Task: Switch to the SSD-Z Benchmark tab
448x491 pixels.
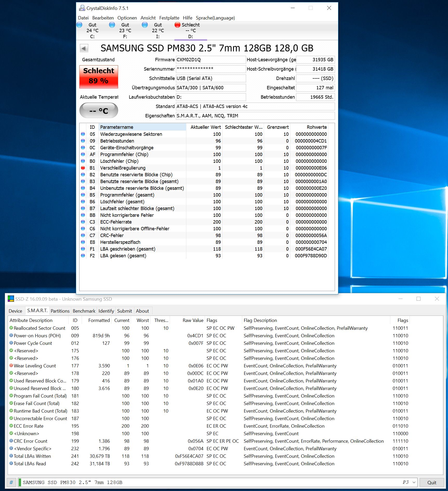Action: [84, 311]
